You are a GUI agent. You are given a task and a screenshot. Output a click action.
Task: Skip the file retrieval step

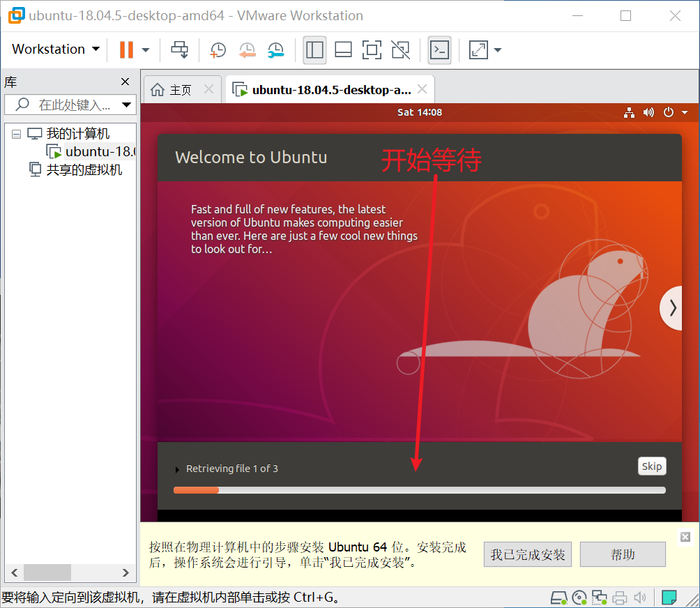[652, 466]
